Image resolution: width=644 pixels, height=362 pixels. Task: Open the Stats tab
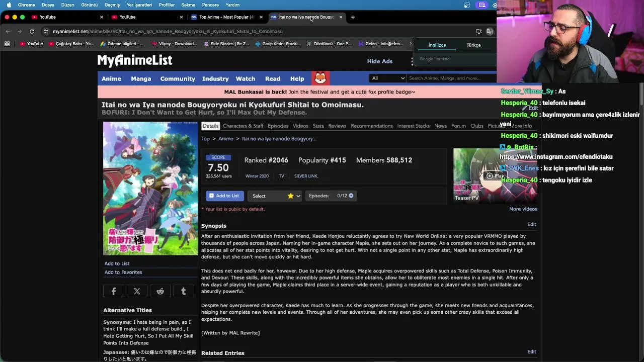[x=318, y=126]
